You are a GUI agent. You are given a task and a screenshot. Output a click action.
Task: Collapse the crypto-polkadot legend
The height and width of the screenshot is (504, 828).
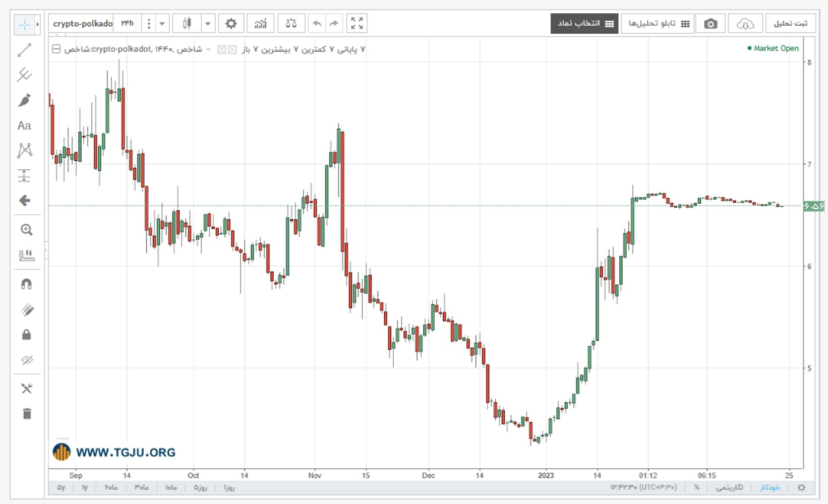56,49
